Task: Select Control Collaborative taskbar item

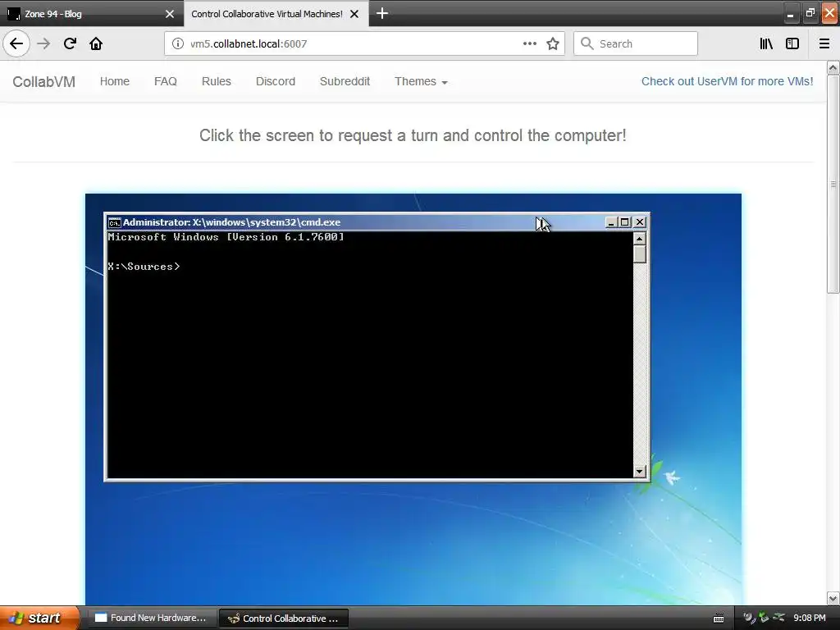Action: 284,619
